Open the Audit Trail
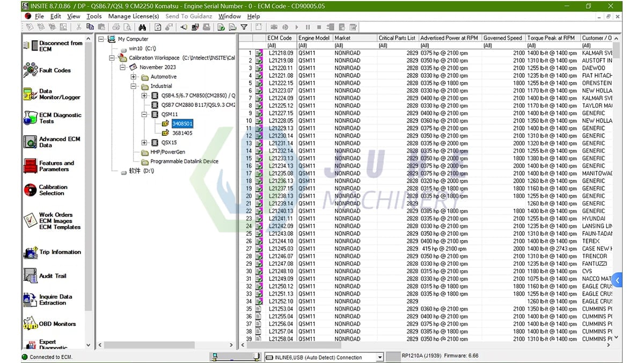644x363 pixels. click(52, 275)
